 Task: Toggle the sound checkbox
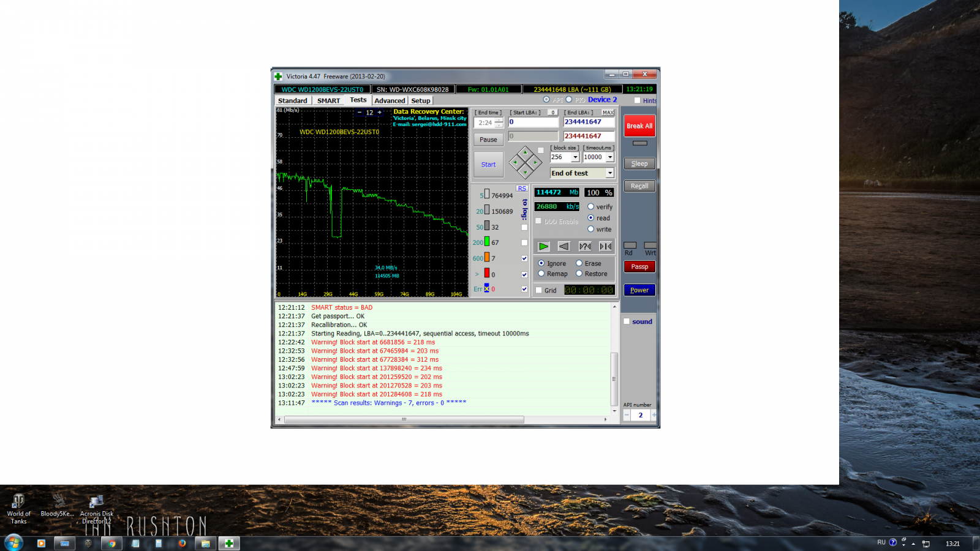(x=627, y=321)
